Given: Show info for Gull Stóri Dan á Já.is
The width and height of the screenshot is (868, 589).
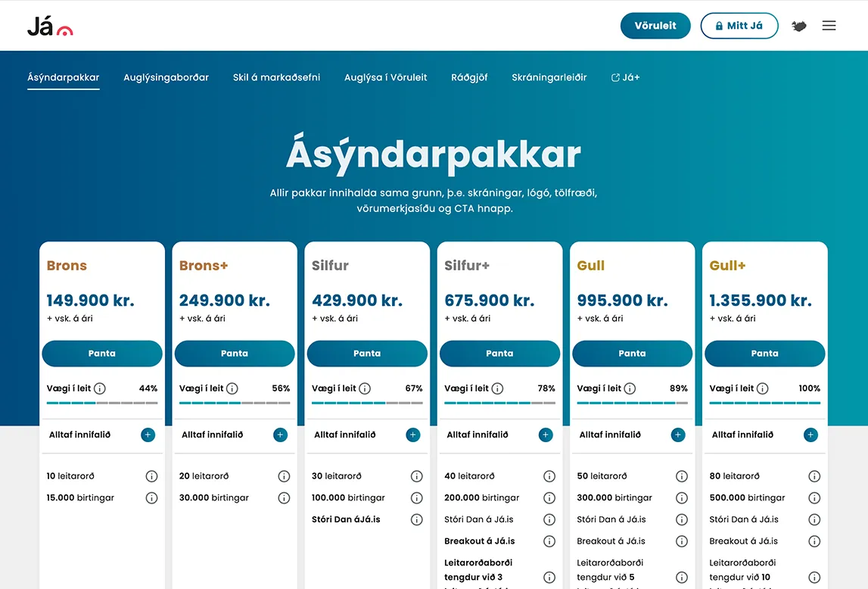Looking at the screenshot, I should 682,519.
